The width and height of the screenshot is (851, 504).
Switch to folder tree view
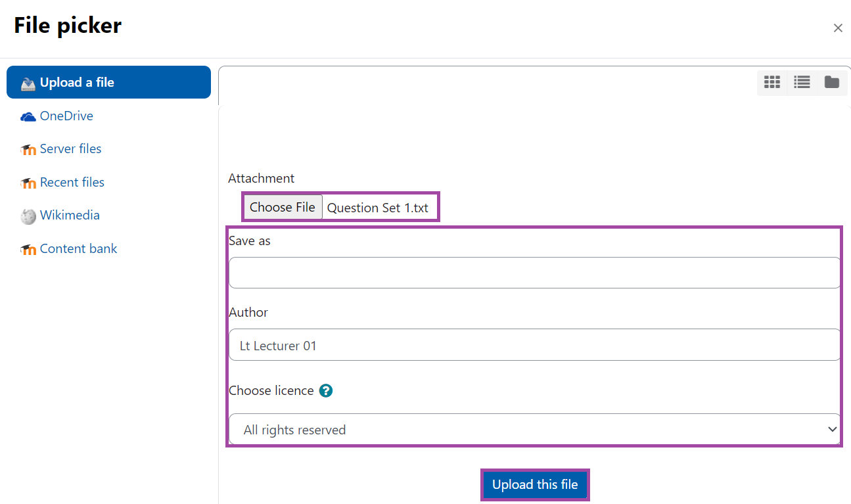click(x=832, y=82)
